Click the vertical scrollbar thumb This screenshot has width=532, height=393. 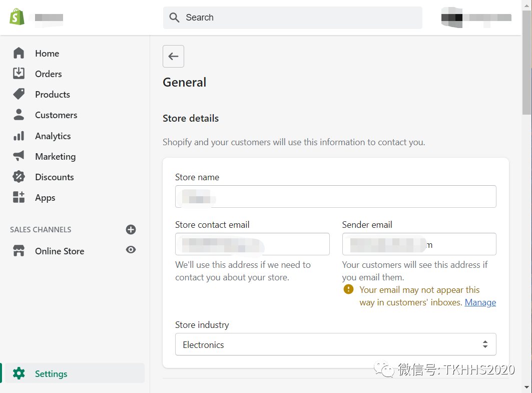(x=526, y=60)
